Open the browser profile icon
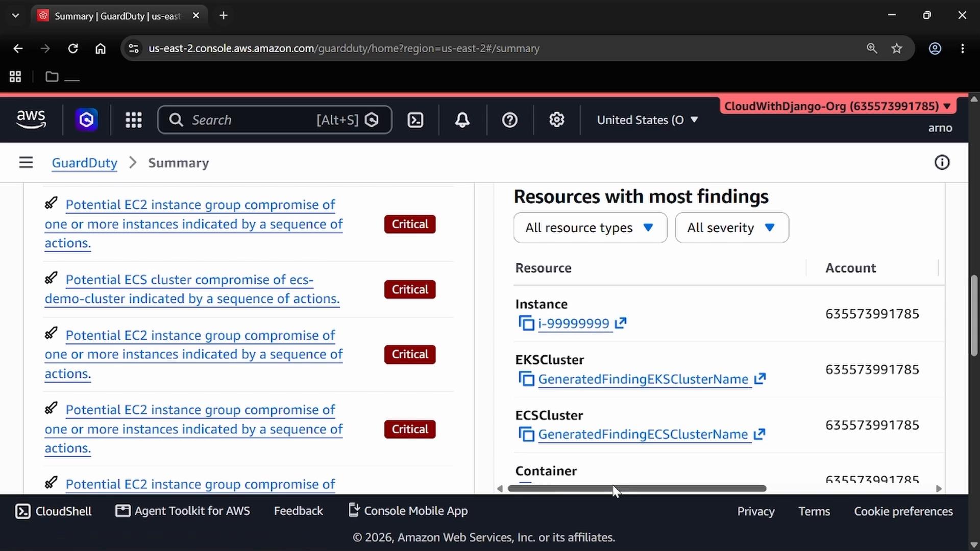The width and height of the screenshot is (980, 551). pyautogui.click(x=935, y=48)
